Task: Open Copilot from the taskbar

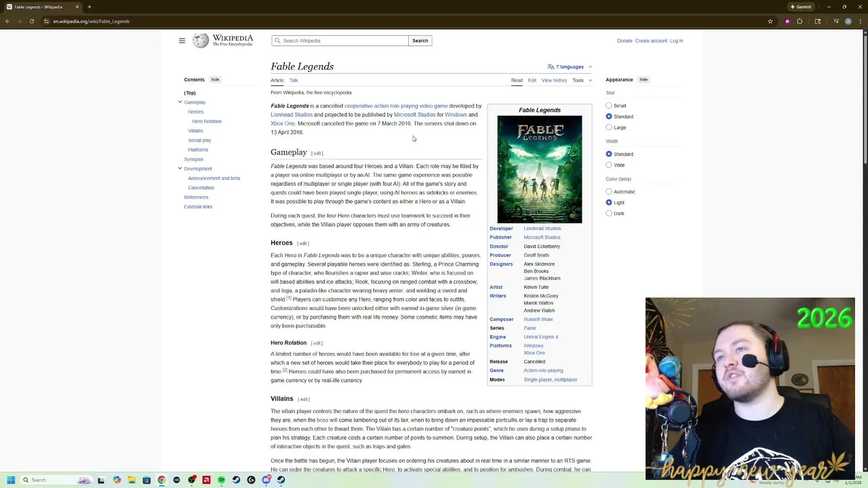Action: coord(117,480)
